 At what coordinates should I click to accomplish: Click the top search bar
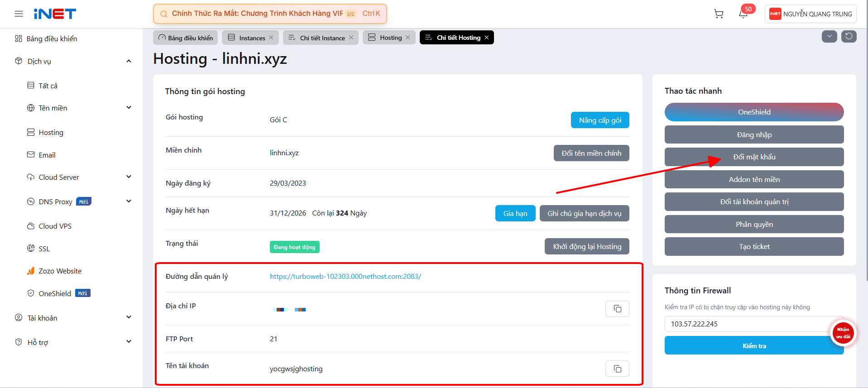270,14
